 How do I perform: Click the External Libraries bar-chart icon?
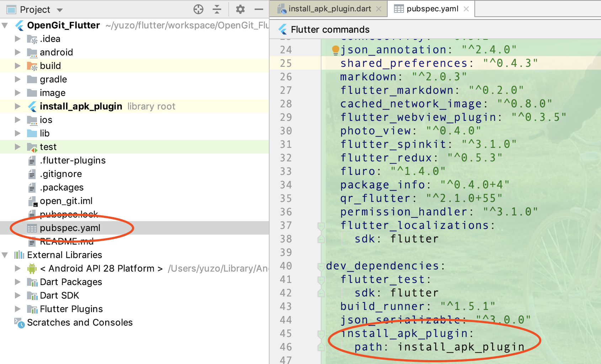[19, 255]
